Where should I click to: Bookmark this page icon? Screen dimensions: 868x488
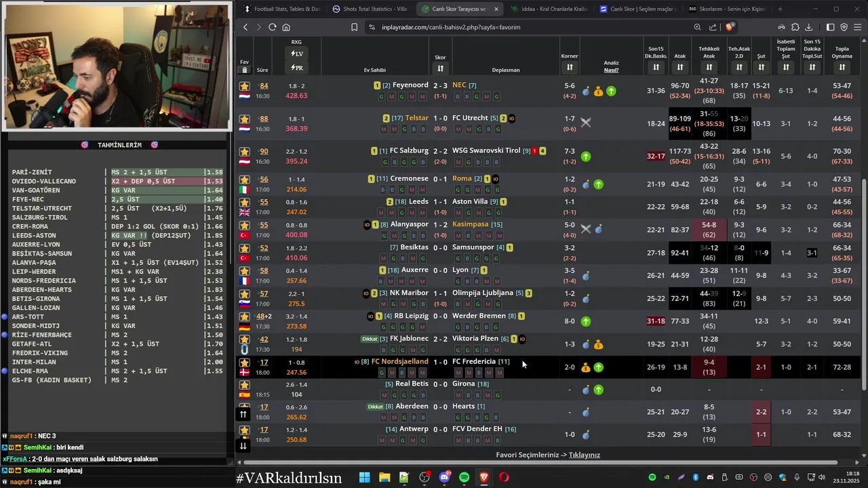pyautogui.click(x=354, y=27)
